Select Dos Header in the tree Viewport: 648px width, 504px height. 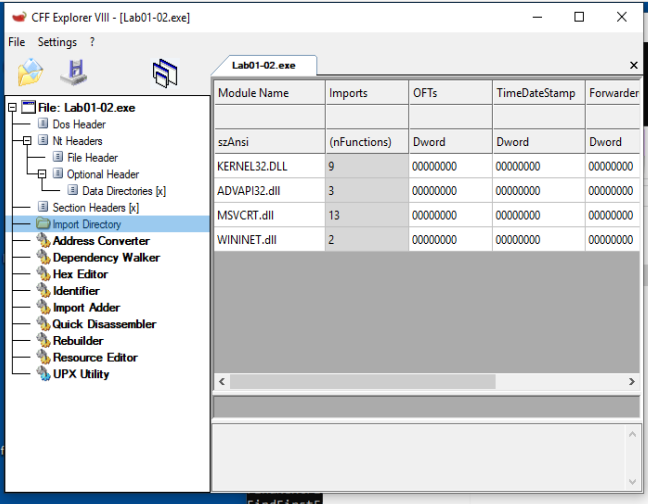coord(79,124)
